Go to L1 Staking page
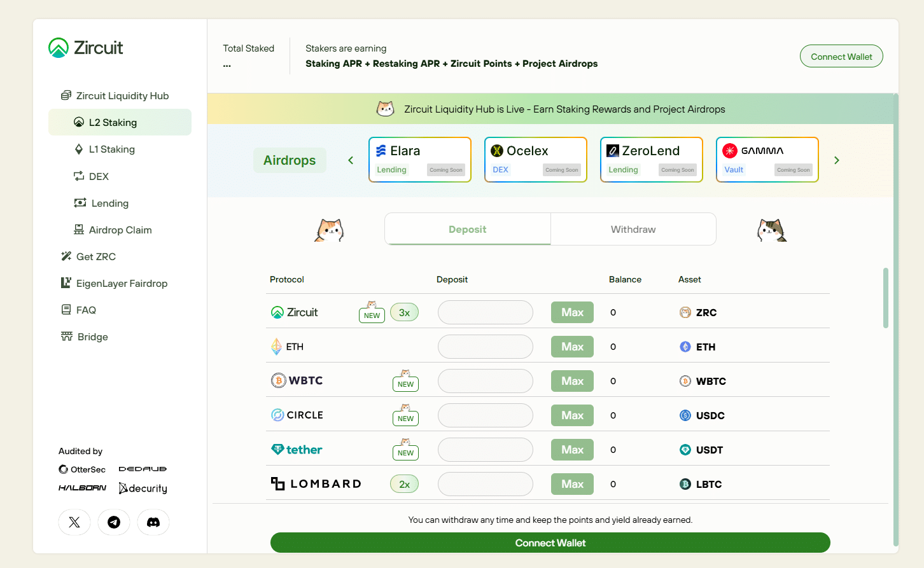Viewport: 924px width, 568px height. click(111, 149)
